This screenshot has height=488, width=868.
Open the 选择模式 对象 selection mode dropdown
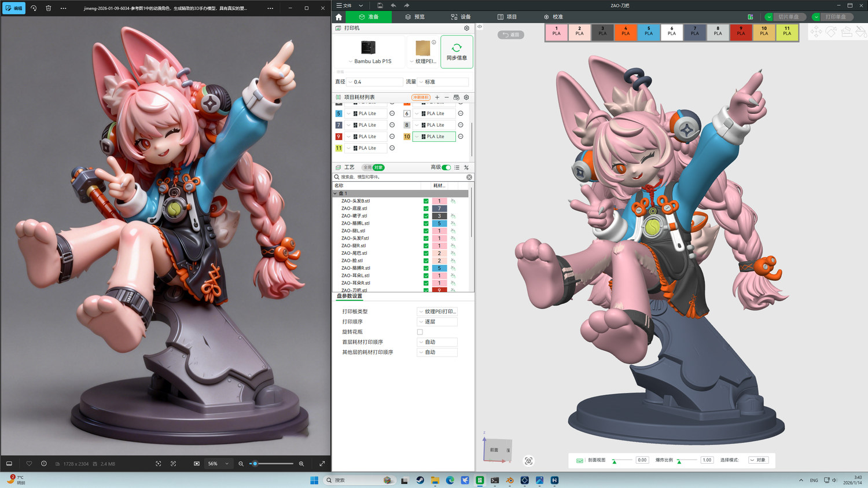[x=759, y=460]
